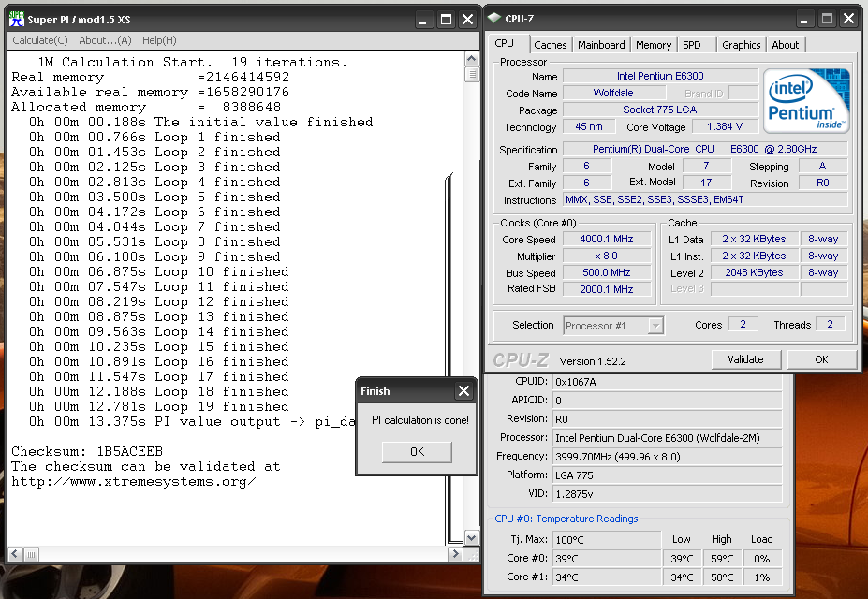
Task: Click the Core #0 High temperature '59°C'
Action: [722, 559]
